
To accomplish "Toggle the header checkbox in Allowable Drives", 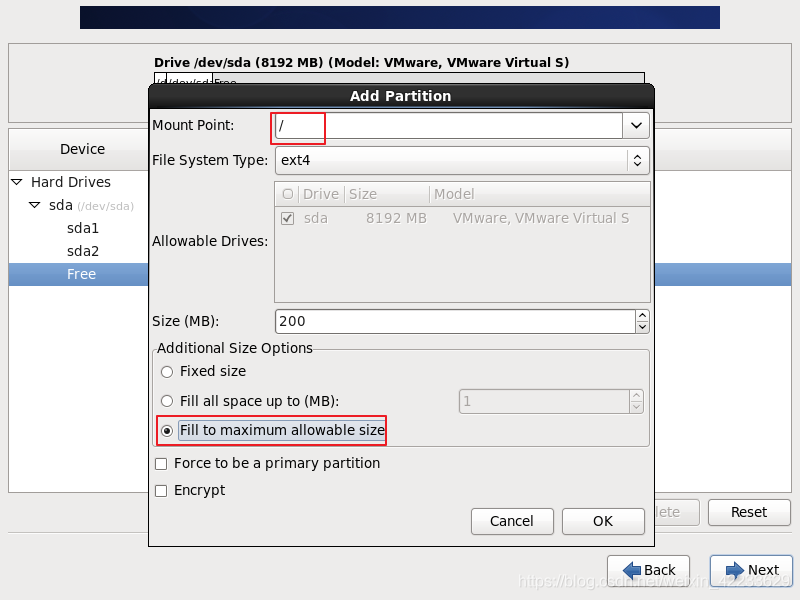I will click(288, 194).
